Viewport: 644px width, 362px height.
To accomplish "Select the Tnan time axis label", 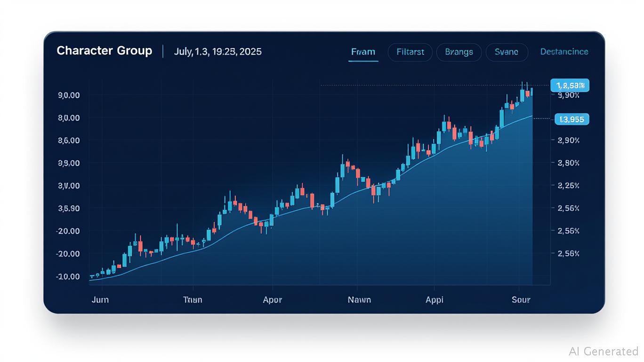I will coord(193,300).
